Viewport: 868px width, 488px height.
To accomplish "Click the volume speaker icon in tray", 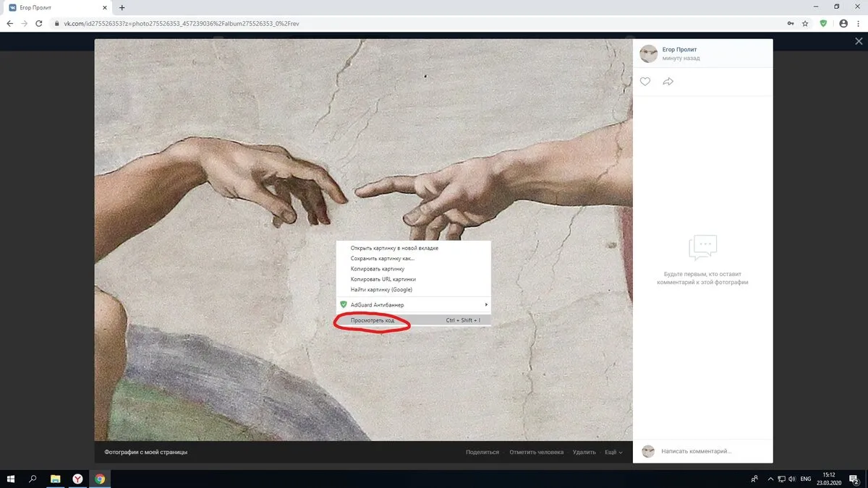I will (791, 479).
